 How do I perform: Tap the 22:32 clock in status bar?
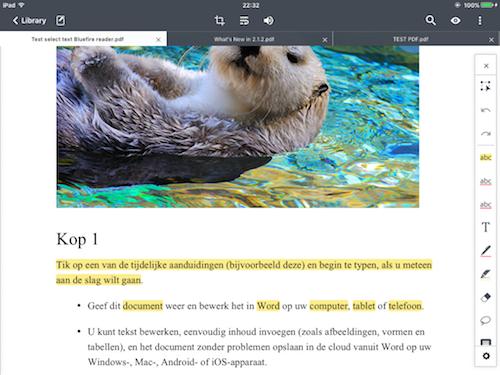tap(251, 5)
